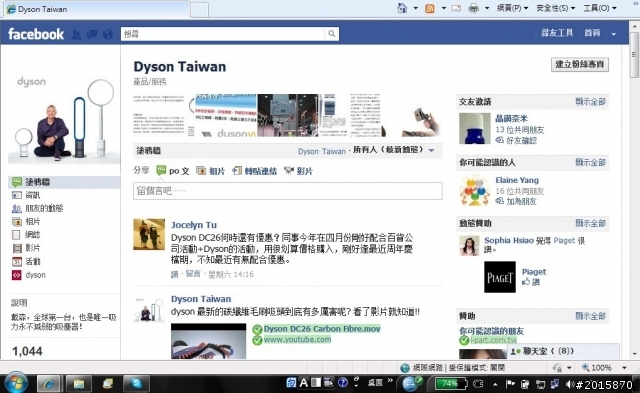640x393 pixels.
Task: Click 尋友工具 in the header
Action: [557, 33]
